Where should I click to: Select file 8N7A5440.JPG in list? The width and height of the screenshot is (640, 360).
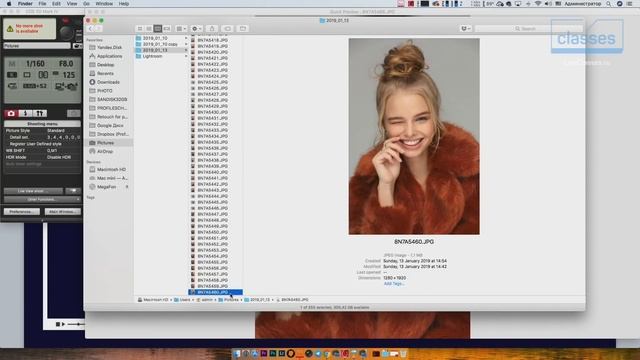coord(212,172)
